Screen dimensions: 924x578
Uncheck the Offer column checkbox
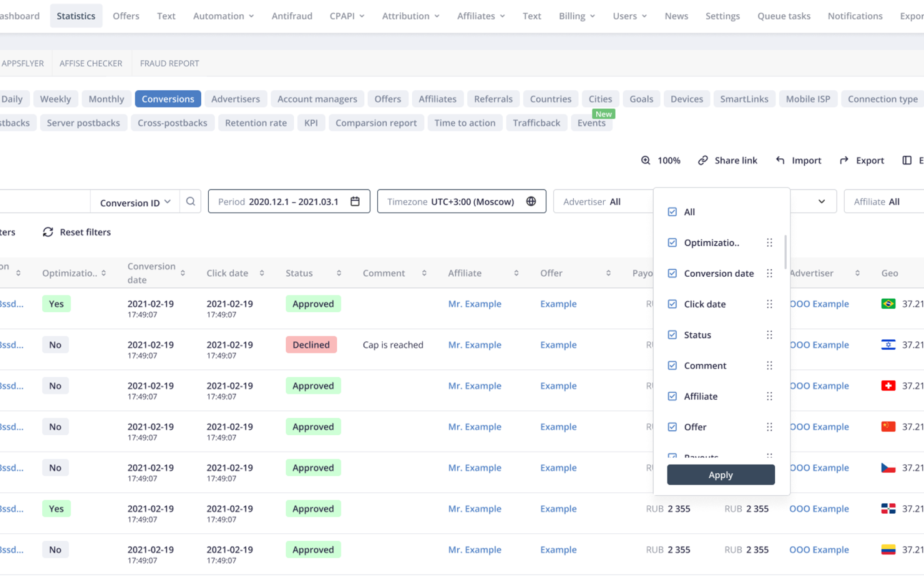pyautogui.click(x=672, y=427)
